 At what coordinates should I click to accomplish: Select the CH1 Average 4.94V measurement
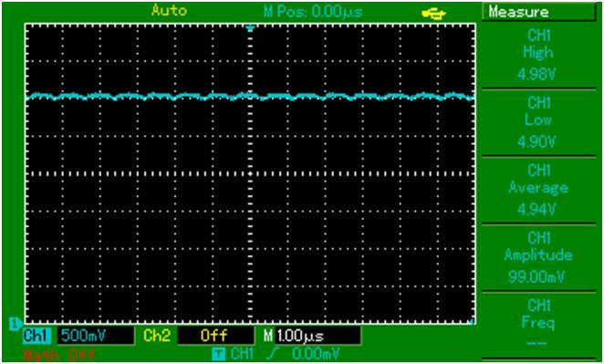coord(538,189)
